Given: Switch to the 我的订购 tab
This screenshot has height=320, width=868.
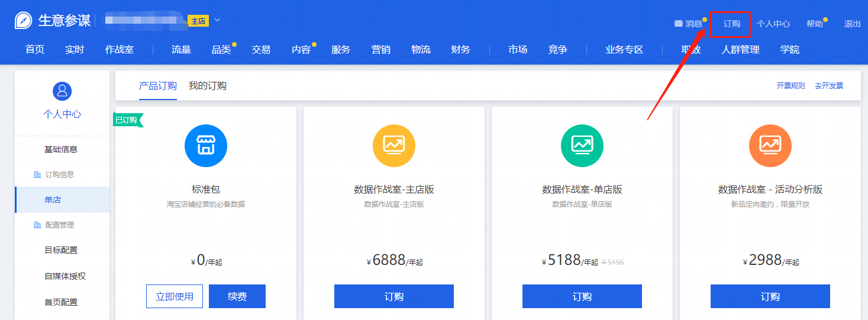Looking at the screenshot, I should click(x=207, y=86).
